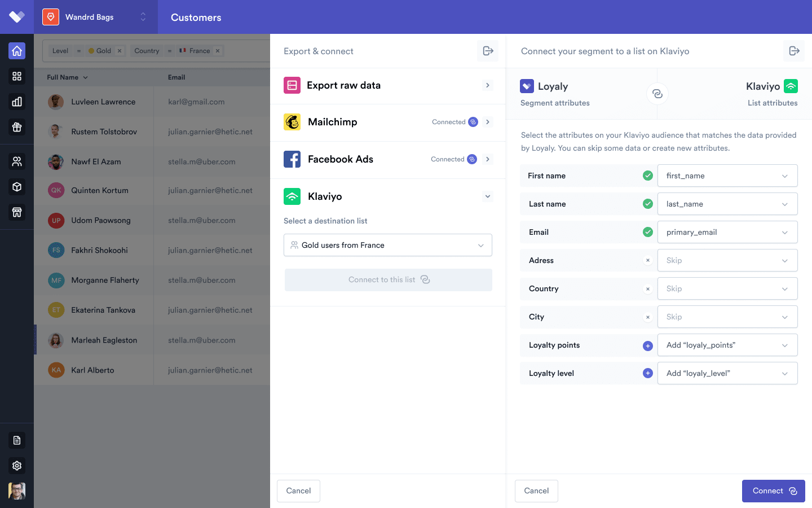
Task: Open the City Skip dropdown
Action: tap(727, 317)
